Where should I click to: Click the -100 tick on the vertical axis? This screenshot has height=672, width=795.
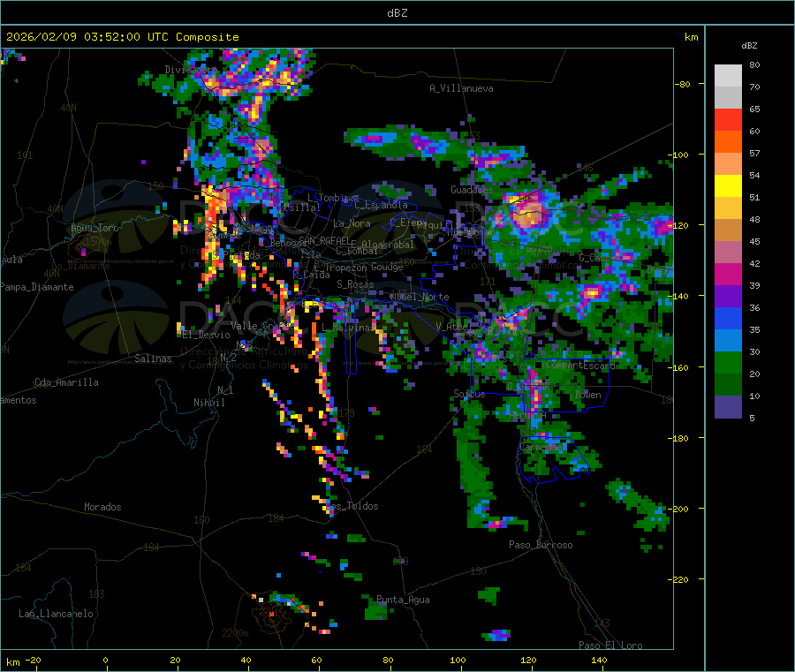click(680, 155)
